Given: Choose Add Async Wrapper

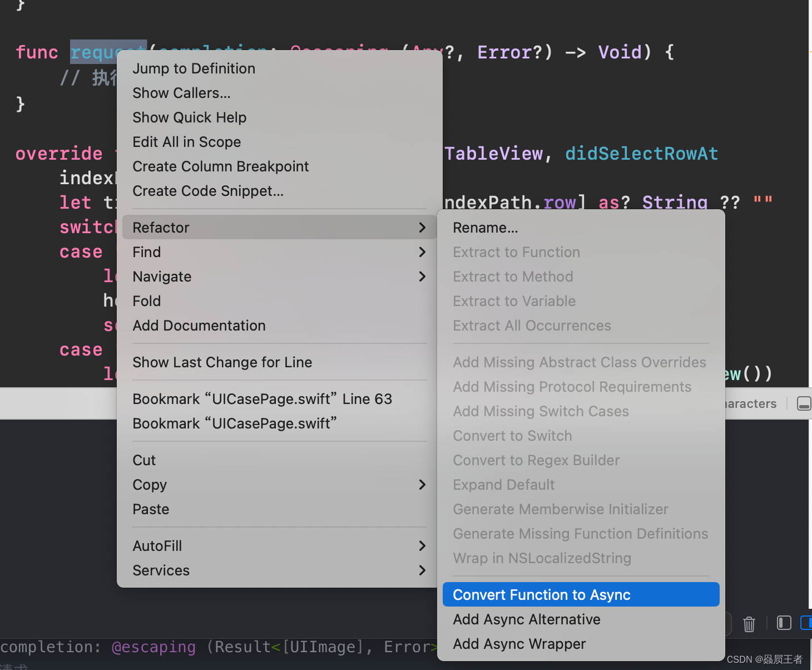Looking at the screenshot, I should tap(581, 644).
